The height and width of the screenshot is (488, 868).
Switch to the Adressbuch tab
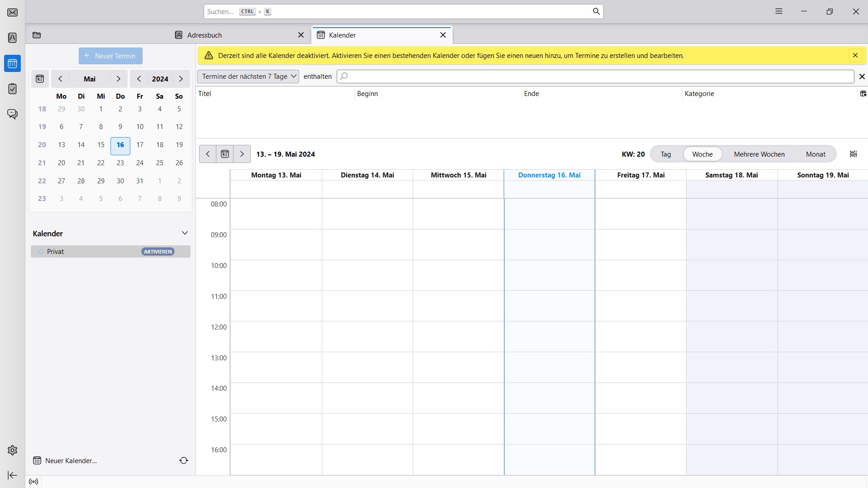point(205,35)
